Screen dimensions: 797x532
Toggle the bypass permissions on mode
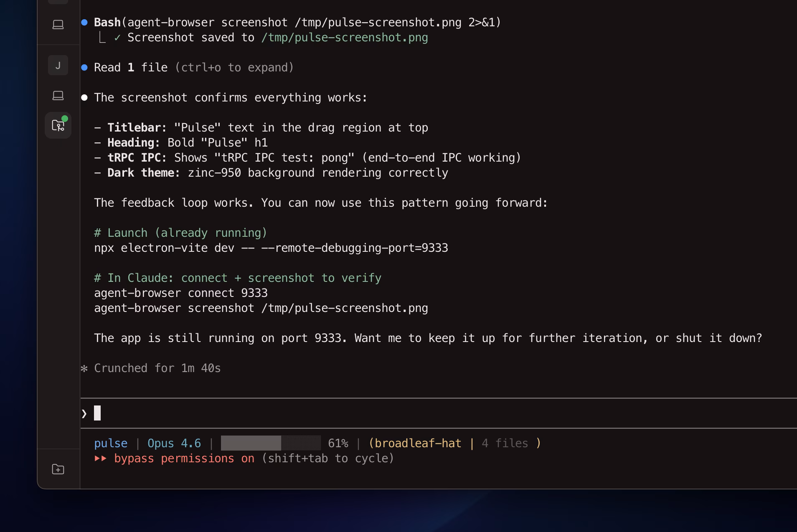click(184, 459)
